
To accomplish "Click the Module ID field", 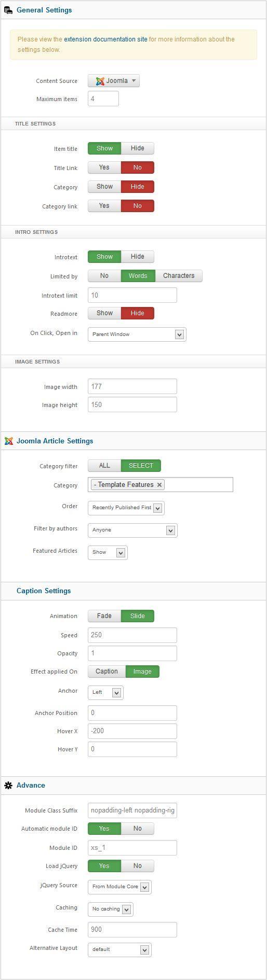I will click(x=132, y=847).
